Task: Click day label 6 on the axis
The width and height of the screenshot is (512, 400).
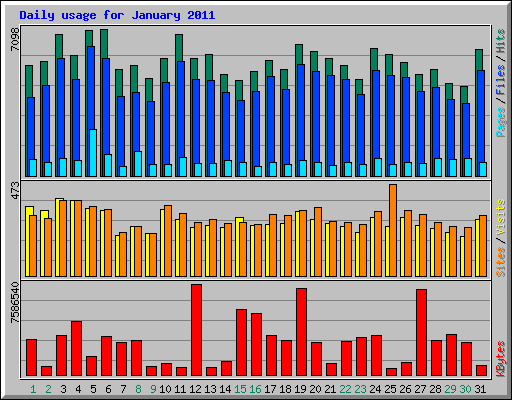Action: (x=108, y=389)
